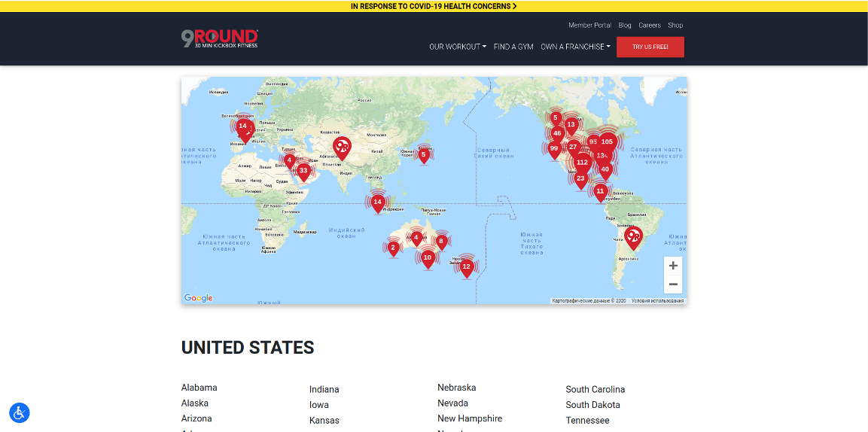Select the Alabama state link
This screenshot has width=868, height=432.
click(x=199, y=388)
